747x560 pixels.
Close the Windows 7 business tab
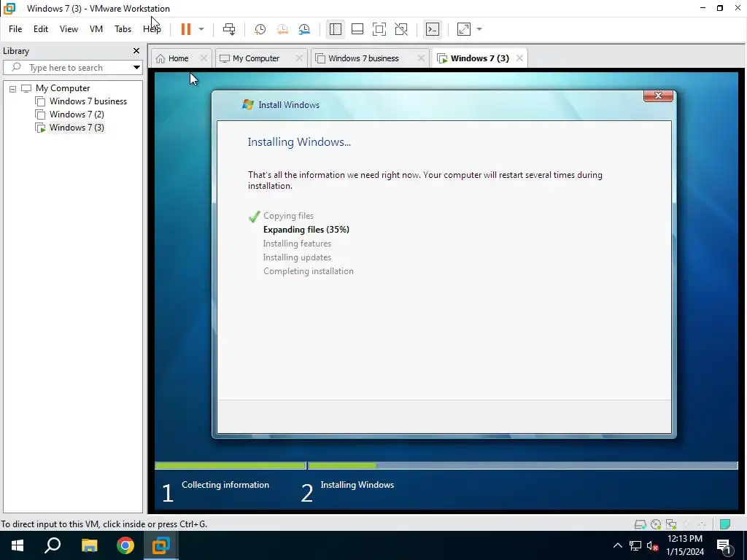[421, 58]
